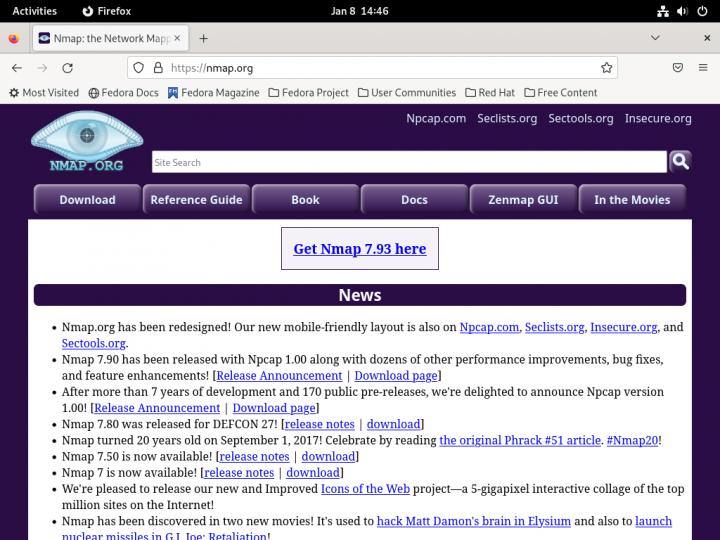Open the Activities overview
Viewport: 720px width, 540px height.
pyautogui.click(x=34, y=11)
